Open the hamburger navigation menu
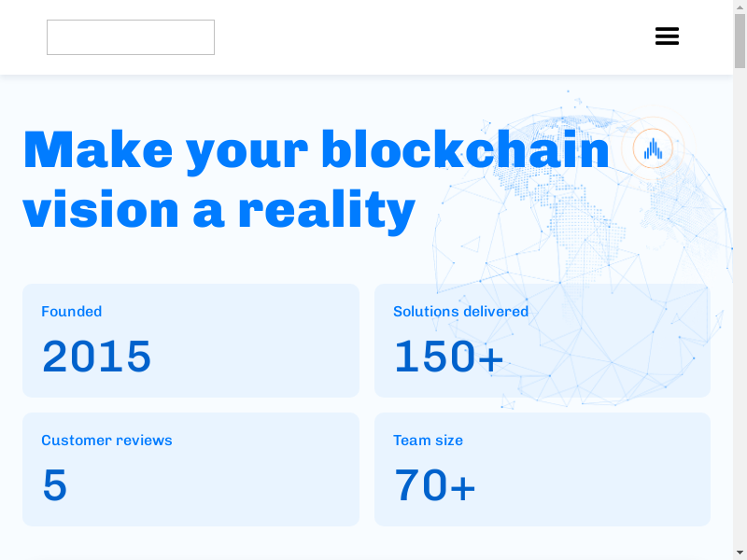The width and height of the screenshot is (747, 560). [x=667, y=36]
